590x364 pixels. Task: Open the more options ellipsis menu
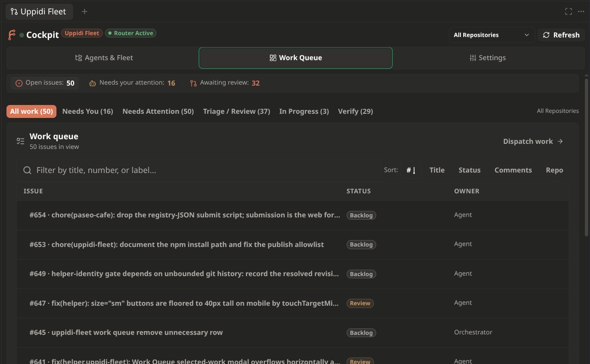click(x=581, y=12)
